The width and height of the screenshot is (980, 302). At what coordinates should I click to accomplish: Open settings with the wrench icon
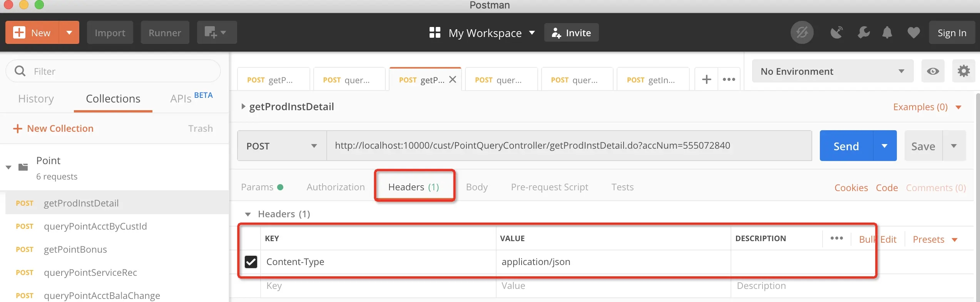[x=863, y=32]
